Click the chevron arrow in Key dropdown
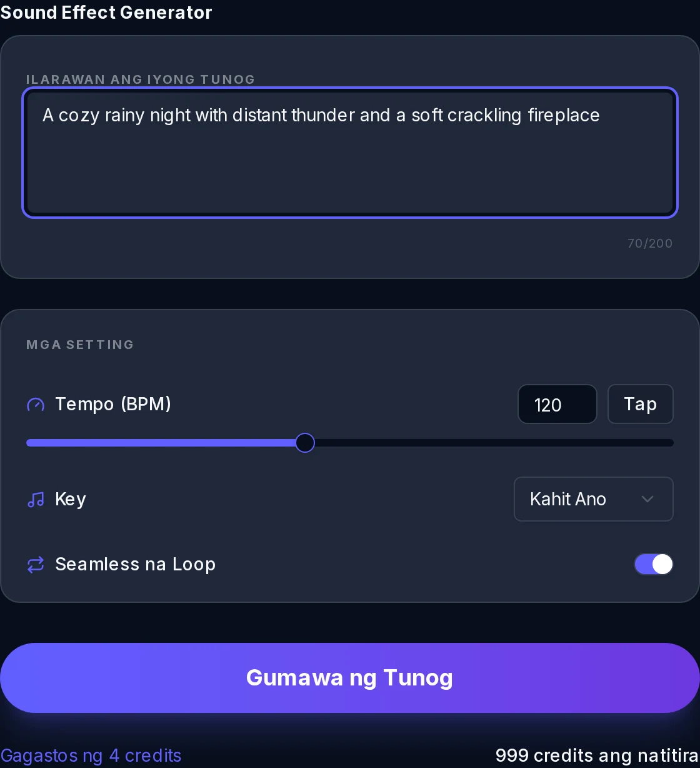The height and width of the screenshot is (768, 700). 647,499
